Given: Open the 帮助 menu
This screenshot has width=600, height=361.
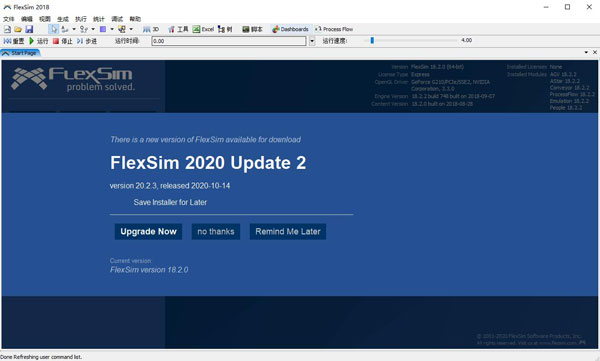Looking at the screenshot, I should tap(135, 19).
